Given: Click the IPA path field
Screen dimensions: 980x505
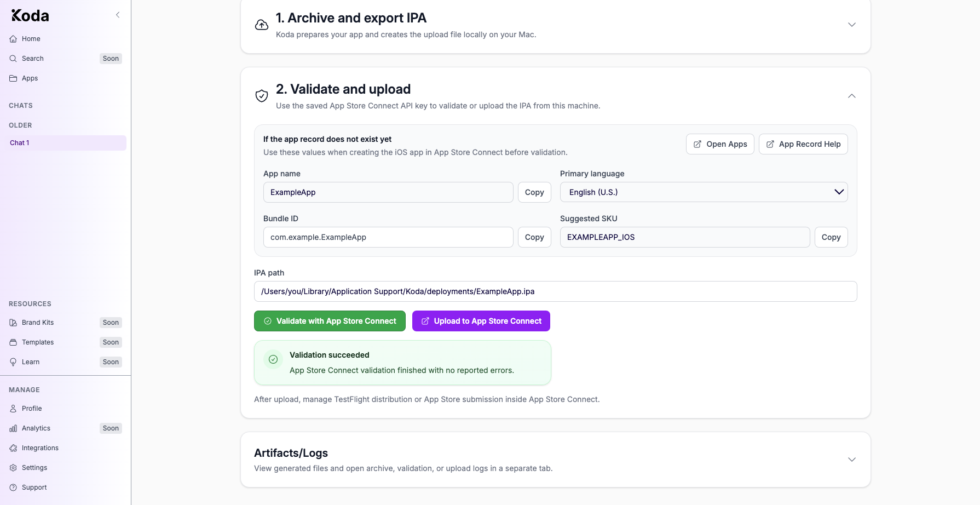Looking at the screenshot, I should [556, 291].
